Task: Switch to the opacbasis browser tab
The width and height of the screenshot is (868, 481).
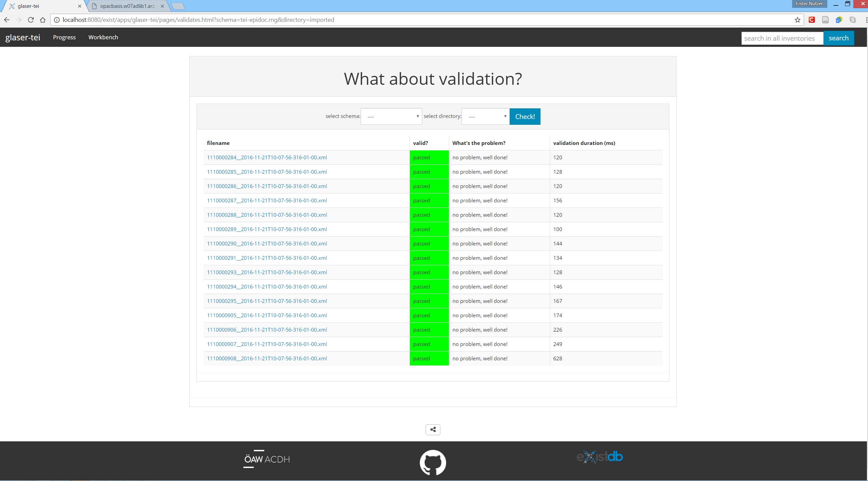Action: coord(127,6)
